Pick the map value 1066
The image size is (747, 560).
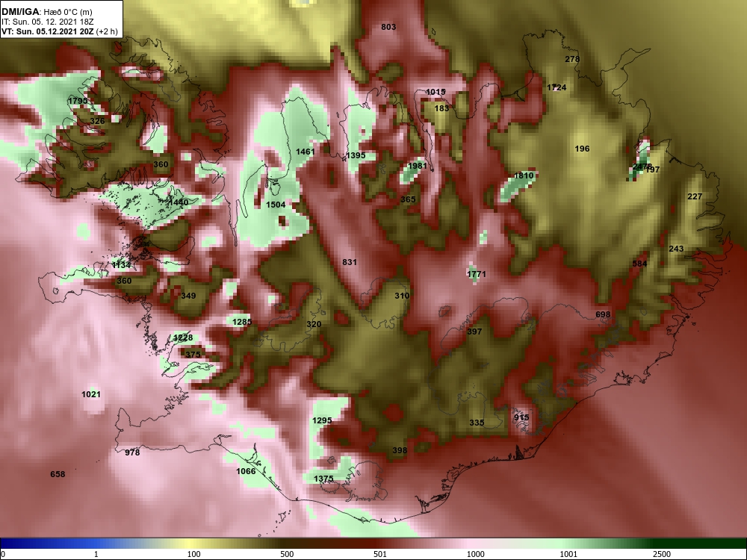pos(246,471)
